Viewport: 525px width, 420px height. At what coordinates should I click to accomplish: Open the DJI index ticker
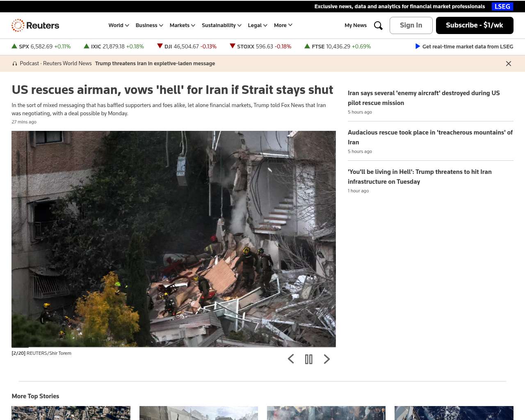(187, 47)
